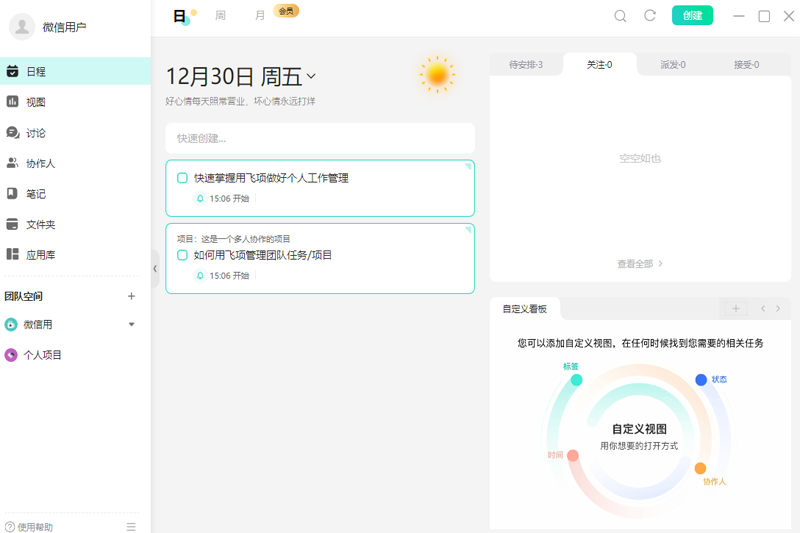Screen dimensions: 800x533
Task: Switch to the 待安排·3 tab
Action: [526, 65]
